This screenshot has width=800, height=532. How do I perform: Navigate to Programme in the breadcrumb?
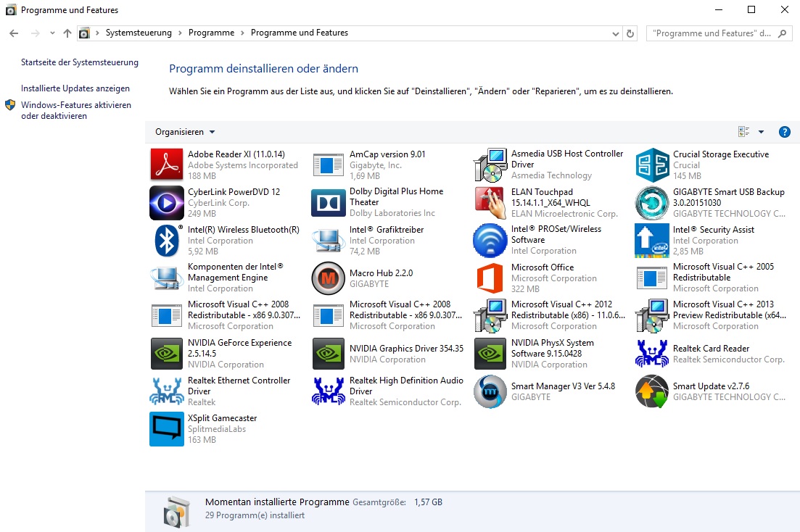point(211,33)
